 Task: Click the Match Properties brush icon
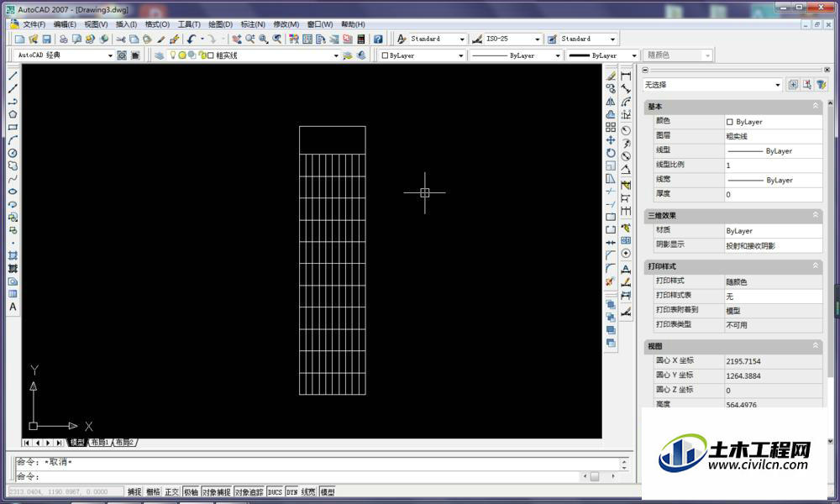[x=160, y=39]
